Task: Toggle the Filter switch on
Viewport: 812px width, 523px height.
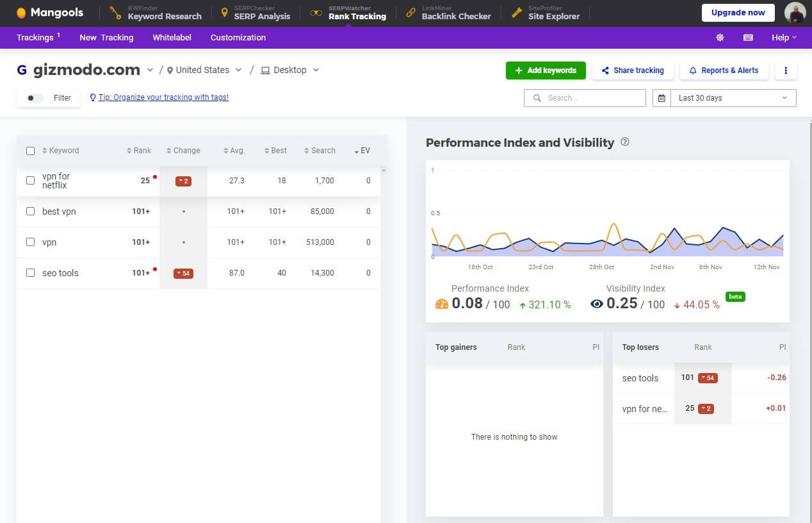Action: point(35,98)
